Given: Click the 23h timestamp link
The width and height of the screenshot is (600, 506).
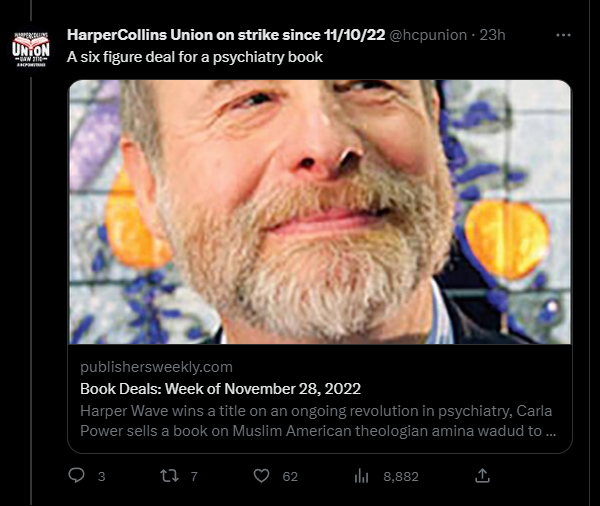Looking at the screenshot, I should coord(492,35).
